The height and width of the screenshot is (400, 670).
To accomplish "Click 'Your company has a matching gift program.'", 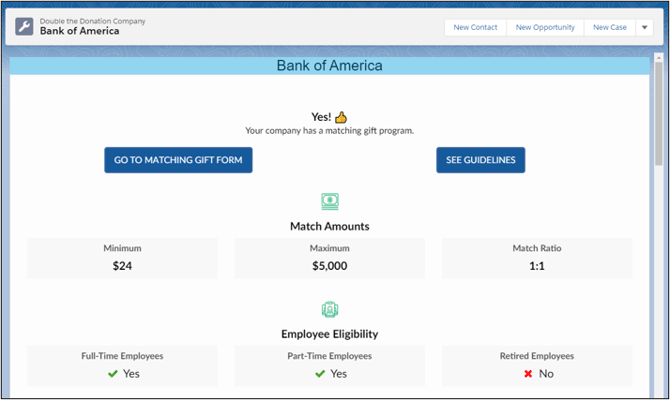I will coord(329,131).
